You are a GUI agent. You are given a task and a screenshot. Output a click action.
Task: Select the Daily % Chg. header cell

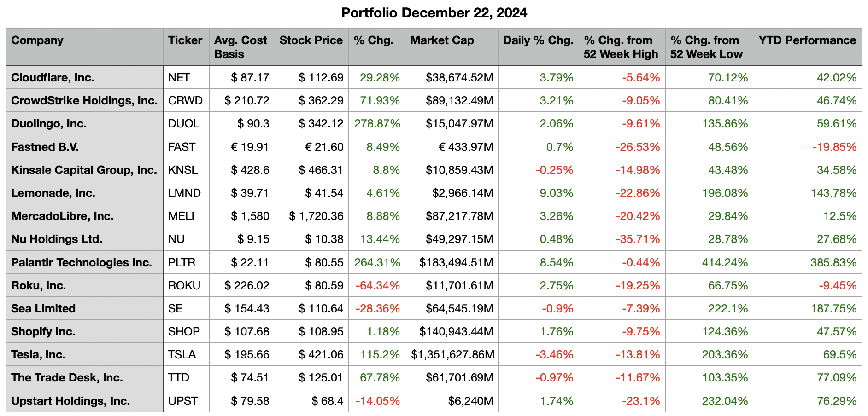(538, 40)
